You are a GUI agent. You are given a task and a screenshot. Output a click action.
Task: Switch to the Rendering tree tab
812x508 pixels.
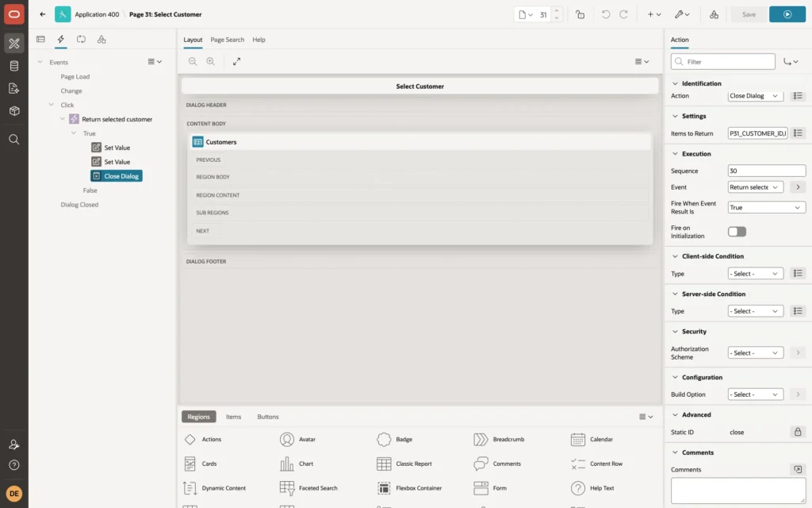click(40, 40)
